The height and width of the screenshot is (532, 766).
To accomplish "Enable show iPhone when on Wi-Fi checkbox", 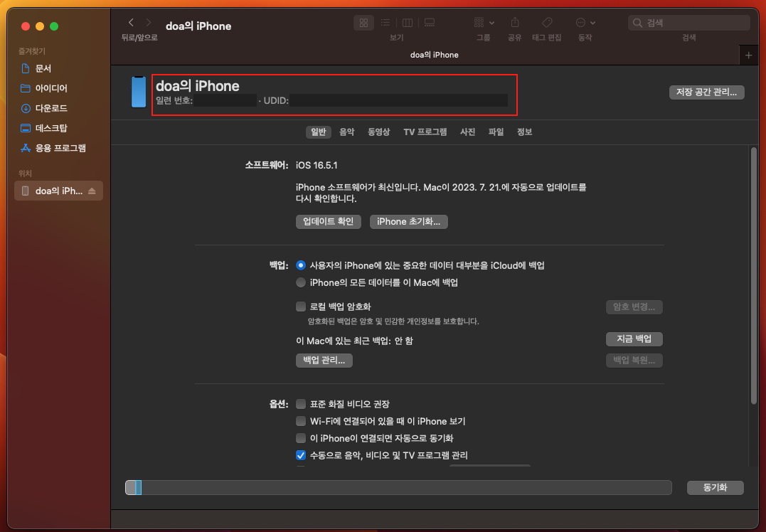I will coord(301,421).
